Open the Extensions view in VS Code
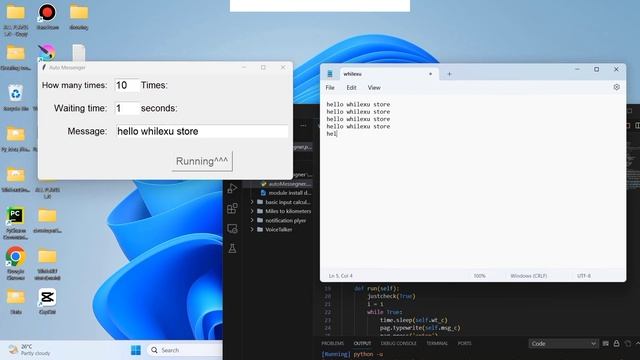 point(232,209)
